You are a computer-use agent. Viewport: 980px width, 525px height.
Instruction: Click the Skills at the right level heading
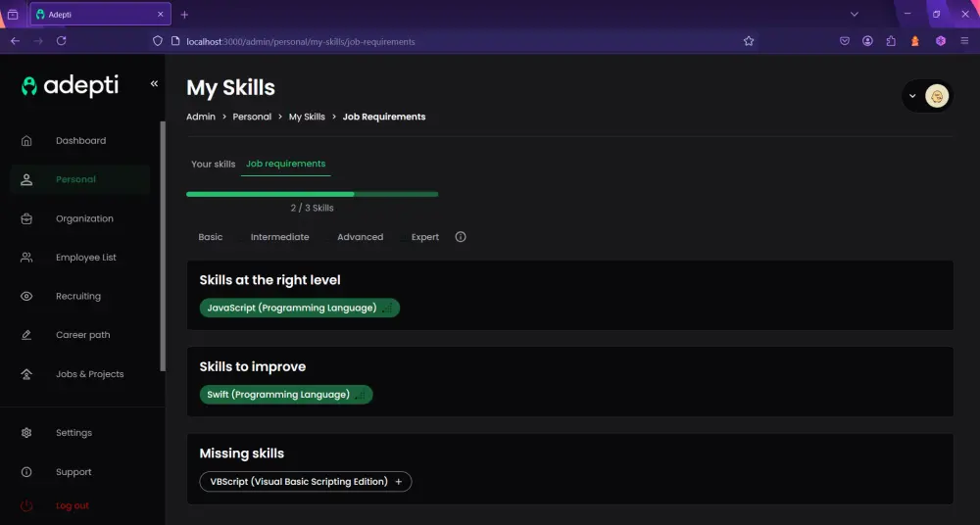(x=270, y=280)
